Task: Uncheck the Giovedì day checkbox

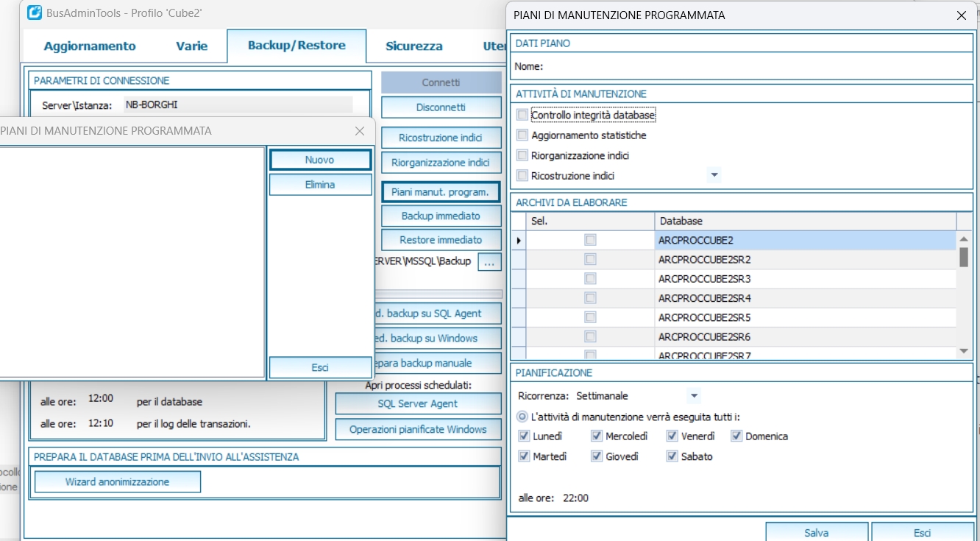Action: tap(597, 456)
